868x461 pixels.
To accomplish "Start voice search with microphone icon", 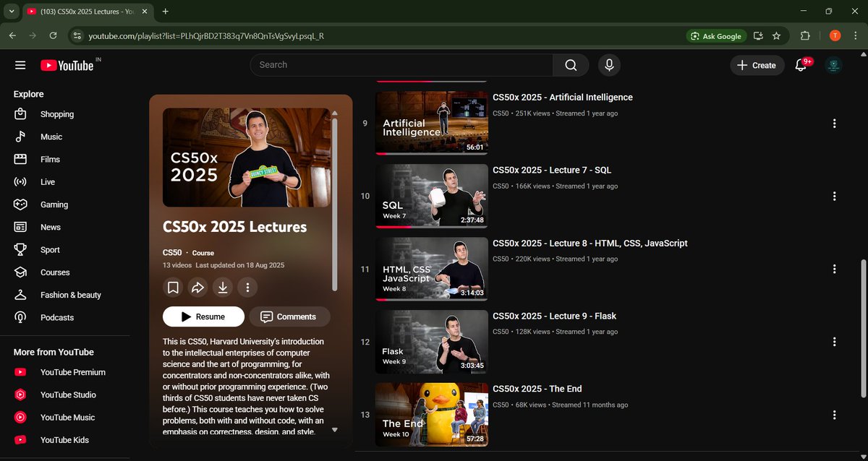I will click(x=609, y=65).
